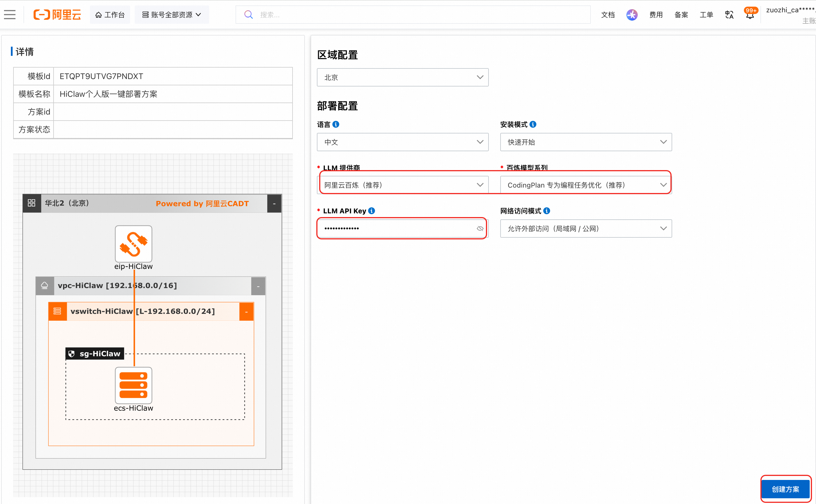Click the vswitch icon

click(57, 311)
